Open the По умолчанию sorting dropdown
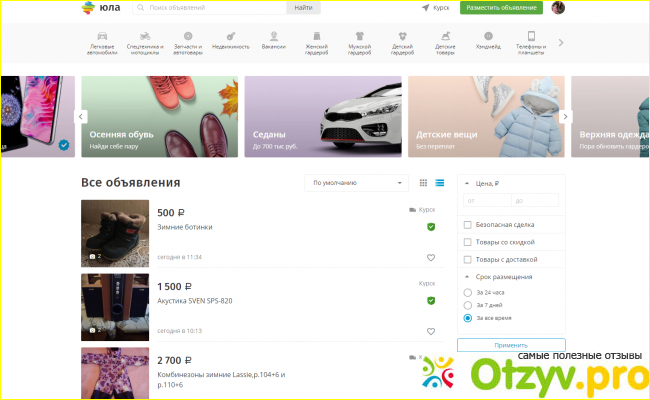The height and width of the screenshot is (400, 650). click(356, 183)
